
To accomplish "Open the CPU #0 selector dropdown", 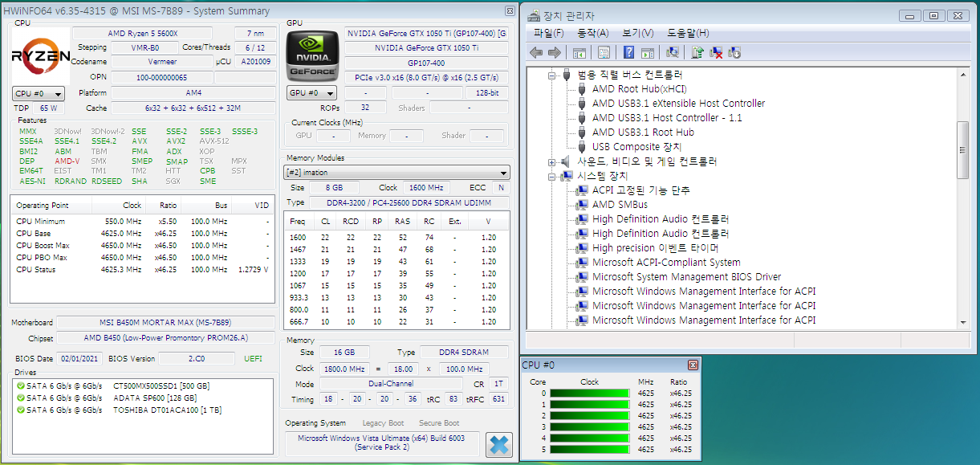I will 39,93.
